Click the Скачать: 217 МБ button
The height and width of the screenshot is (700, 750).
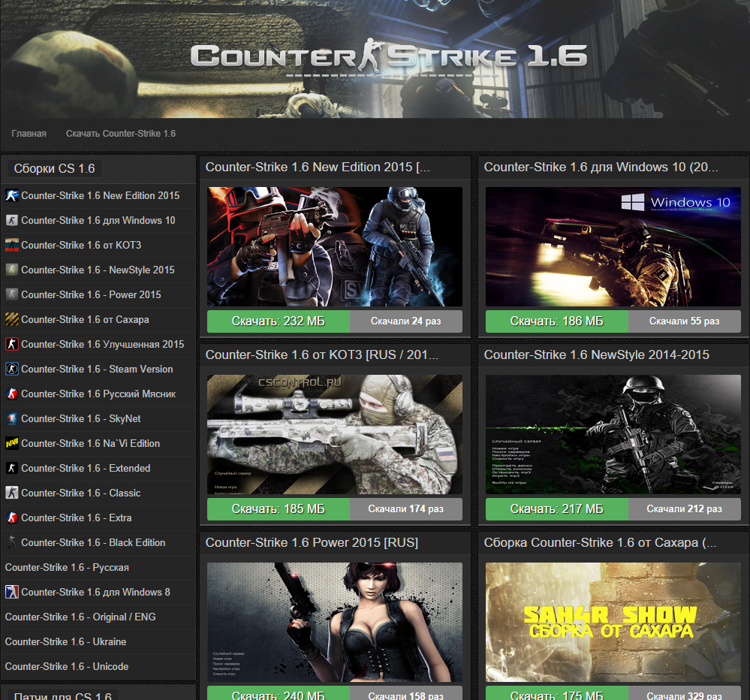(557, 509)
